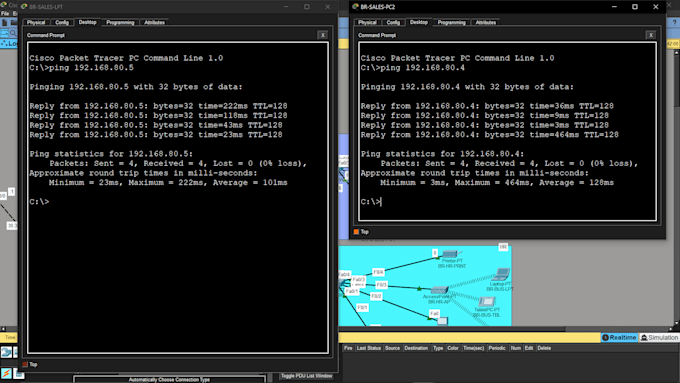
Task: Open Programming tab in BR-SALES-PC2 window
Action: click(x=451, y=23)
